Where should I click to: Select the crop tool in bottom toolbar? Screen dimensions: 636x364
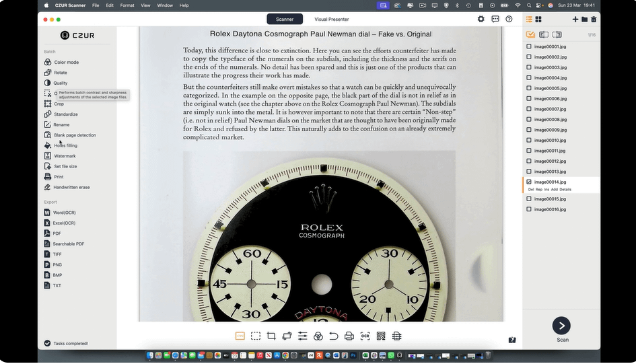point(271,336)
